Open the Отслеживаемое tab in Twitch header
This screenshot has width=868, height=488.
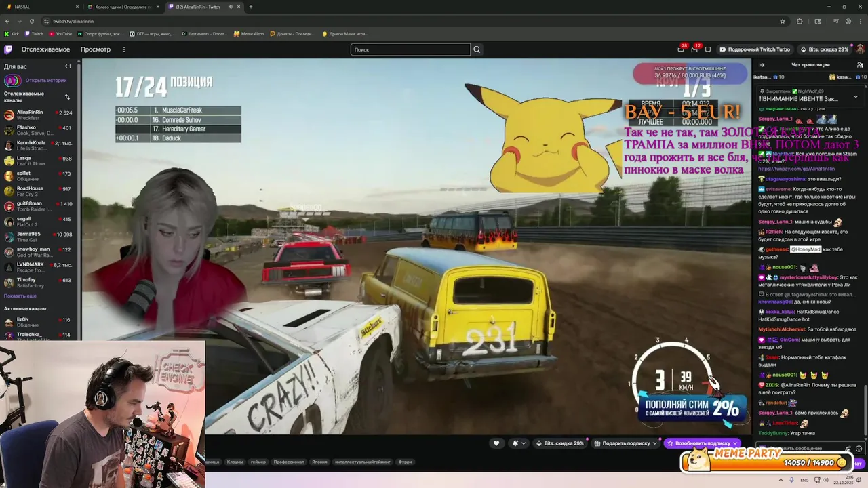[45, 49]
